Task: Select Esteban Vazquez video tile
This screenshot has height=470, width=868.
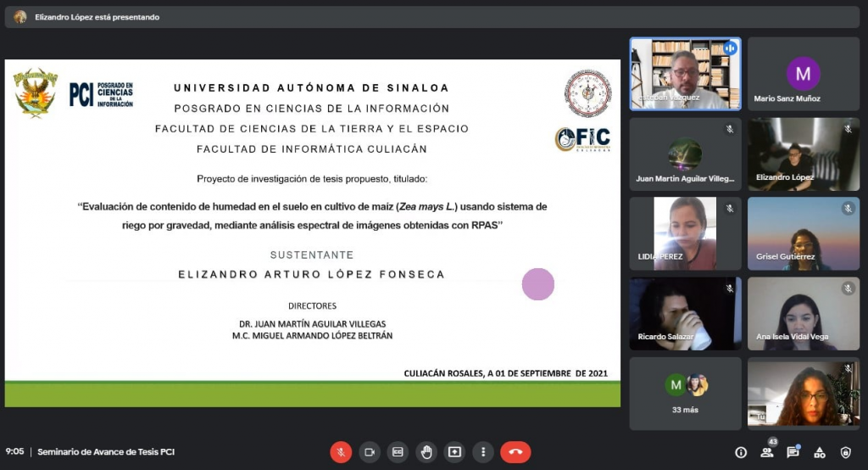Action: pyautogui.click(x=685, y=74)
